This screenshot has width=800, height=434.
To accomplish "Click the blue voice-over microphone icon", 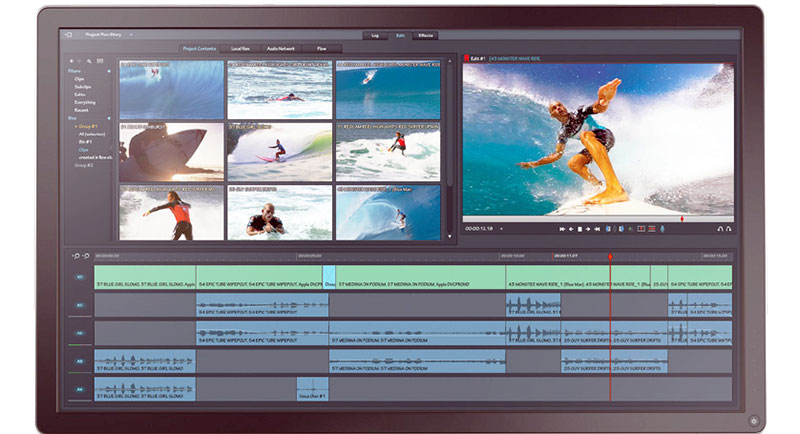I will coord(662,229).
